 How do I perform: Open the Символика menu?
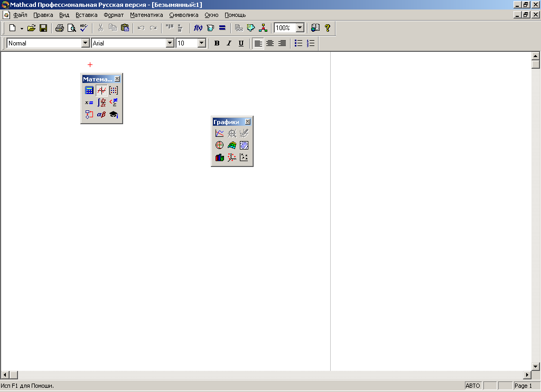click(x=183, y=15)
